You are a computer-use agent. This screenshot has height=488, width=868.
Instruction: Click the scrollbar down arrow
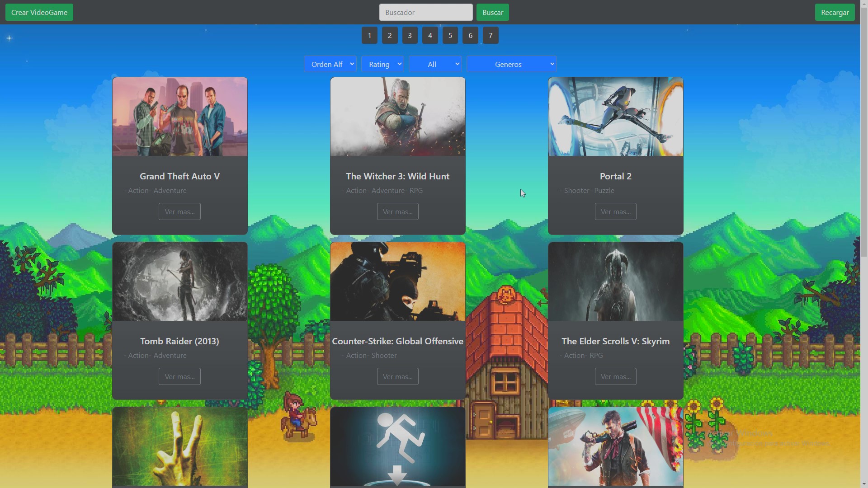pyautogui.click(x=864, y=484)
